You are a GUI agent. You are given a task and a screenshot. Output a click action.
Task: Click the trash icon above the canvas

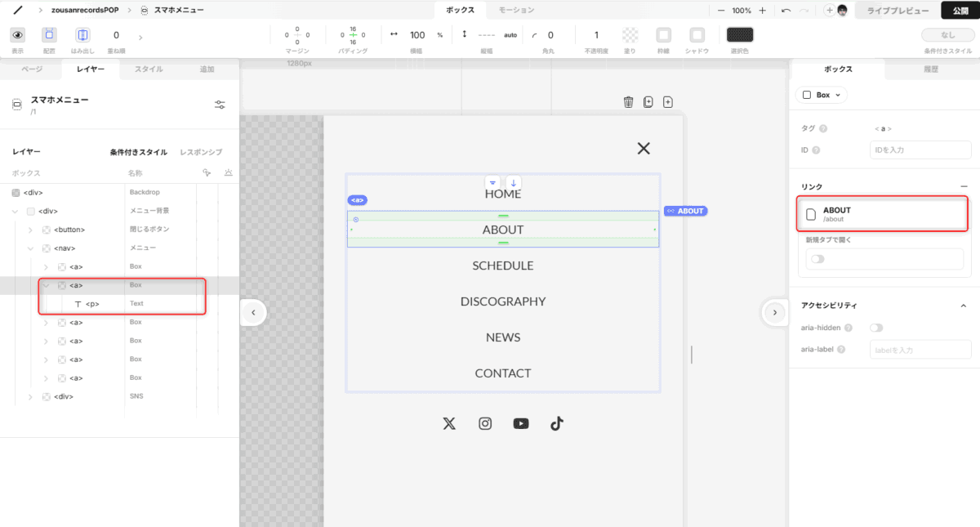coord(628,102)
